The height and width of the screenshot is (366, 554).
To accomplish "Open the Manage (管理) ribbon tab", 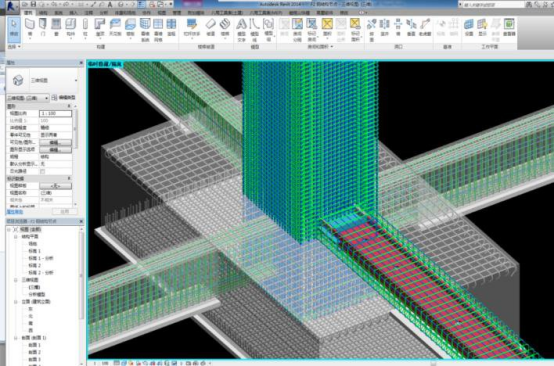I will coord(177,13).
